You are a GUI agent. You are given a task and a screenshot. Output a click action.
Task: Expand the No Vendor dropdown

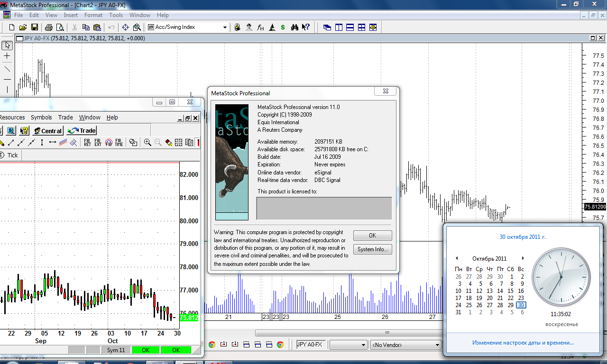[437, 345]
